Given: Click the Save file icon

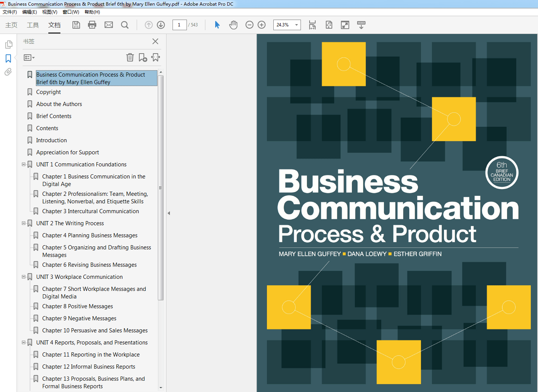Looking at the screenshot, I should [x=76, y=25].
